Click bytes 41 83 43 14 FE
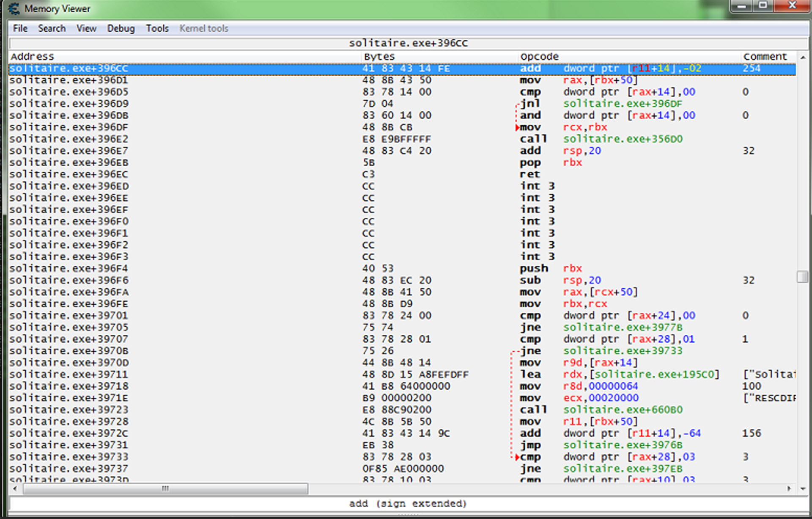The height and width of the screenshot is (519, 812). coord(406,68)
